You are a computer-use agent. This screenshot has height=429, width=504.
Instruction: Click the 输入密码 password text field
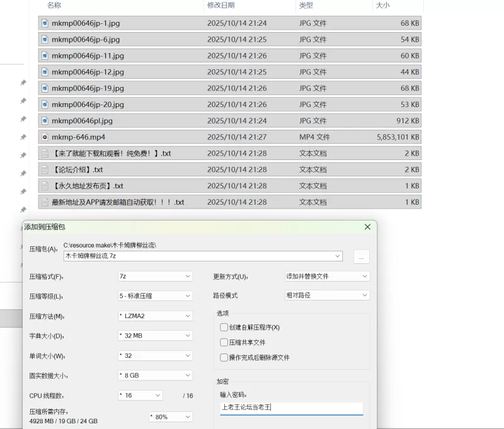coord(291,408)
